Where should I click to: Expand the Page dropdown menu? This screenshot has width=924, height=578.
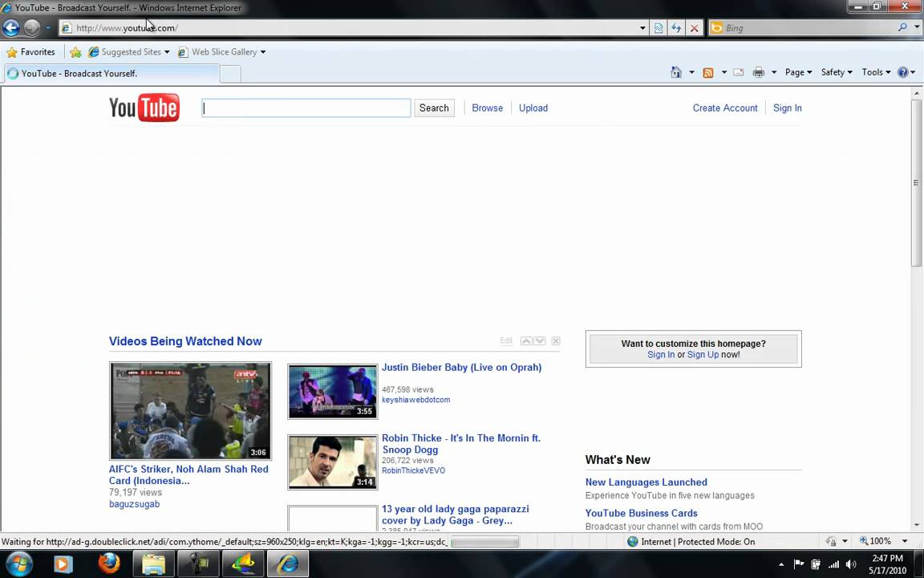(x=798, y=72)
